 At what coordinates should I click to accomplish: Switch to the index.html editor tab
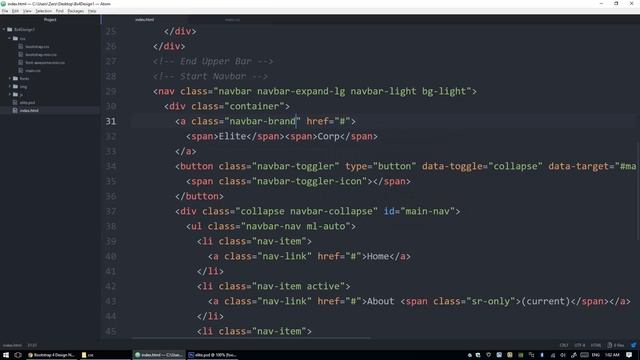point(144,20)
